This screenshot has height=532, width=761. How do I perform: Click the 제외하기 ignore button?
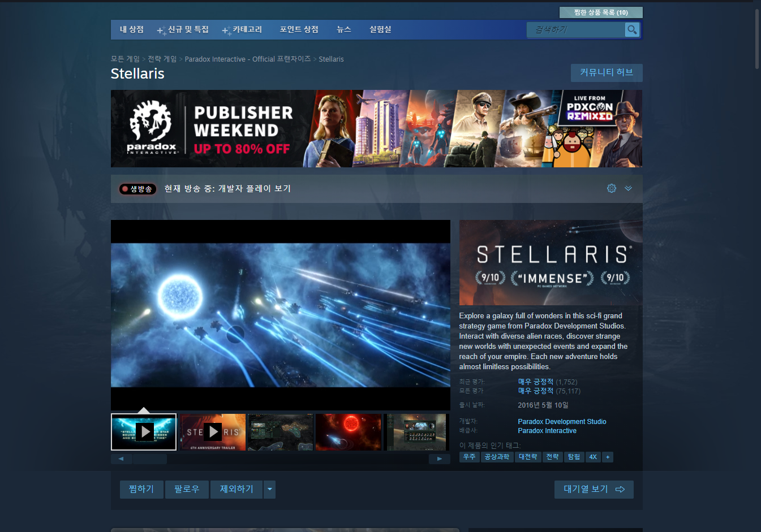pyautogui.click(x=237, y=489)
